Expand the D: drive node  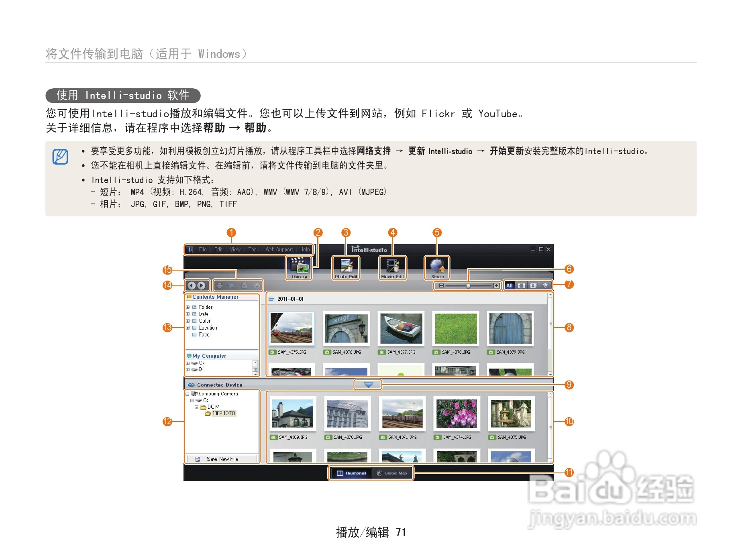tap(188, 370)
